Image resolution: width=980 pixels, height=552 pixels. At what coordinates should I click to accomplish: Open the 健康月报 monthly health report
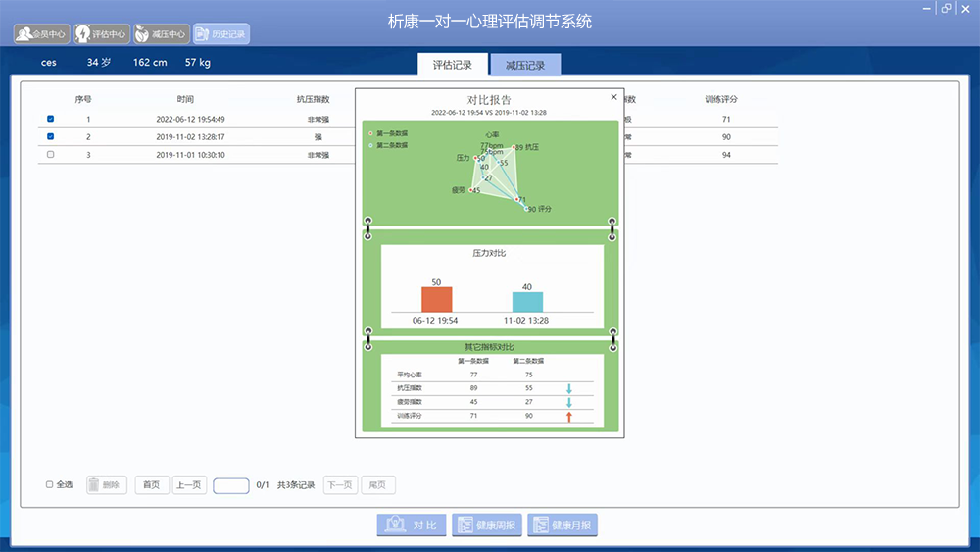tap(563, 525)
